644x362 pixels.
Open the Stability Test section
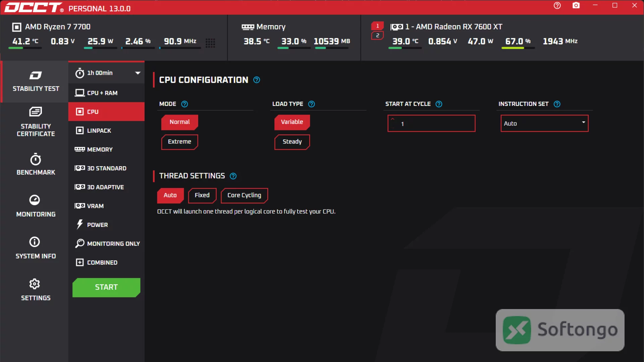(x=36, y=81)
